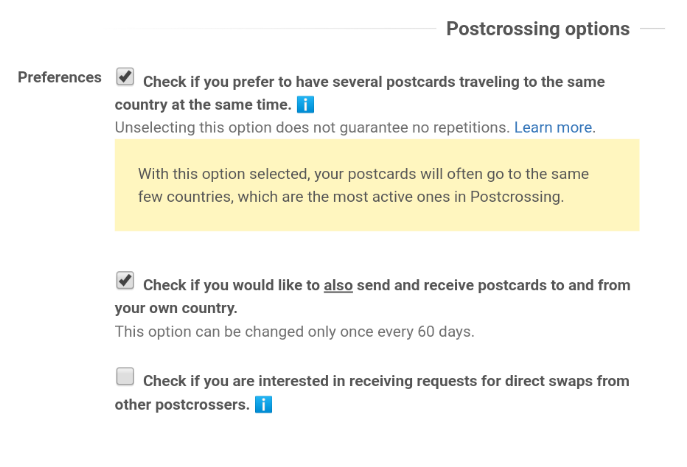Click label "Check if you would like to"
The height and width of the screenshot is (467, 687).
point(231,285)
